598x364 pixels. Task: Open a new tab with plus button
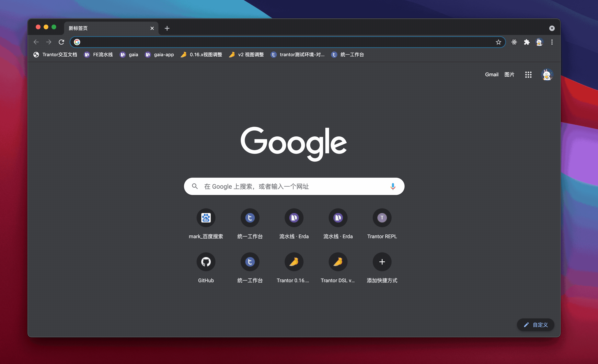[167, 28]
